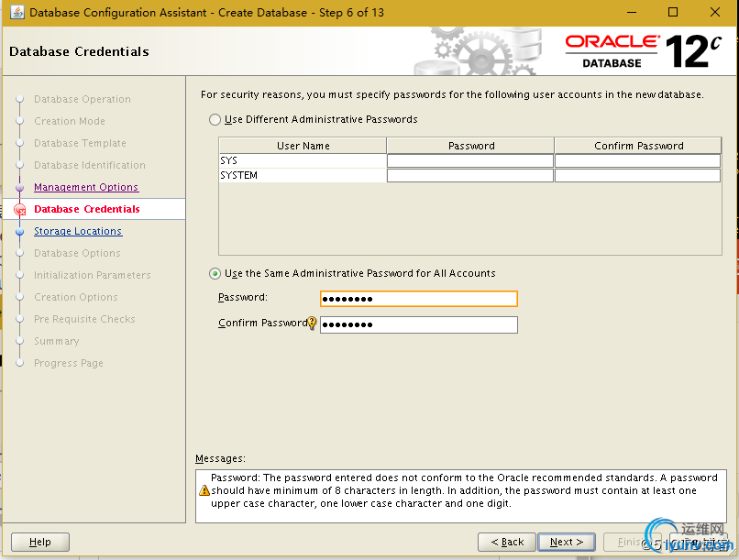Click the SYSTEM password cell

coord(470,176)
